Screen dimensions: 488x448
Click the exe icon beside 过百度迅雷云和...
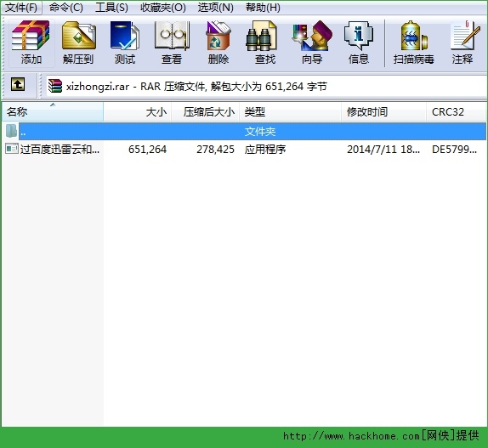(12, 149)
